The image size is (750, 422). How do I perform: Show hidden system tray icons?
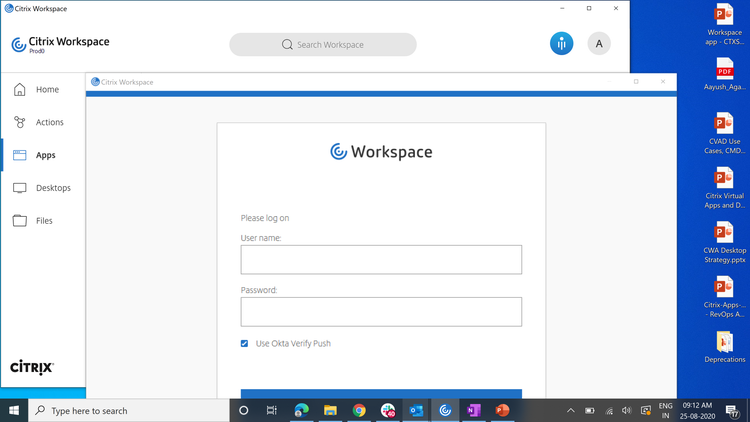(571, 411)
